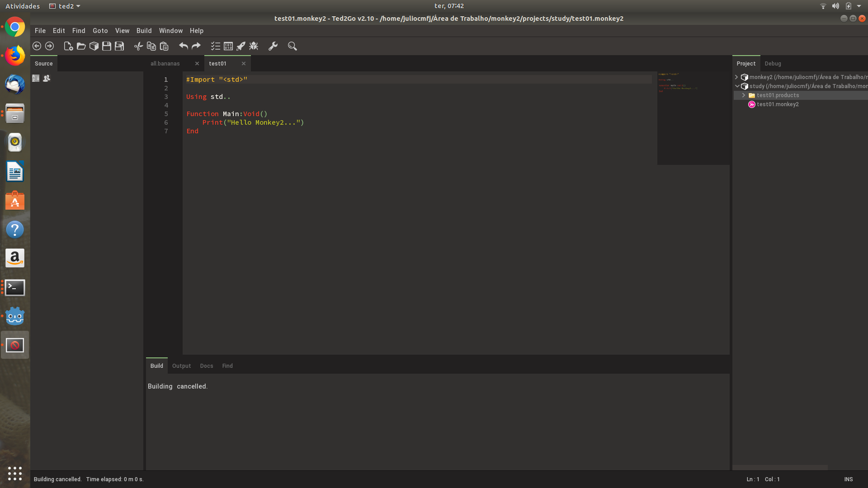Expand the monkey2 project tree node

click(x=736, y=77)
